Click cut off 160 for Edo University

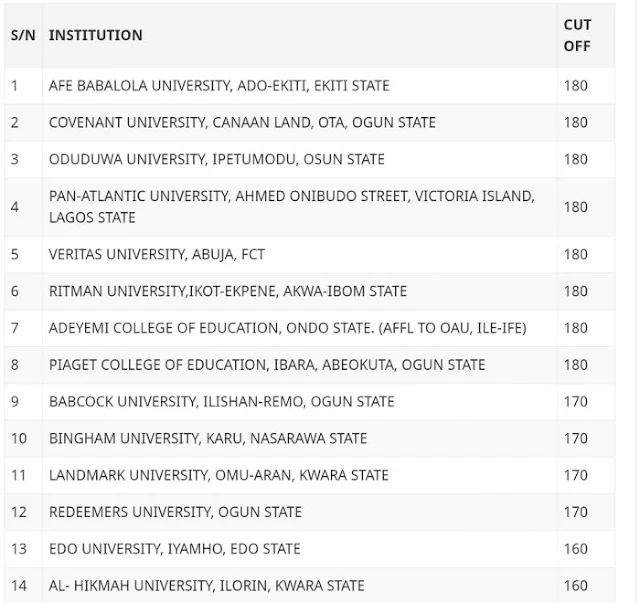(x=576, y=549)
